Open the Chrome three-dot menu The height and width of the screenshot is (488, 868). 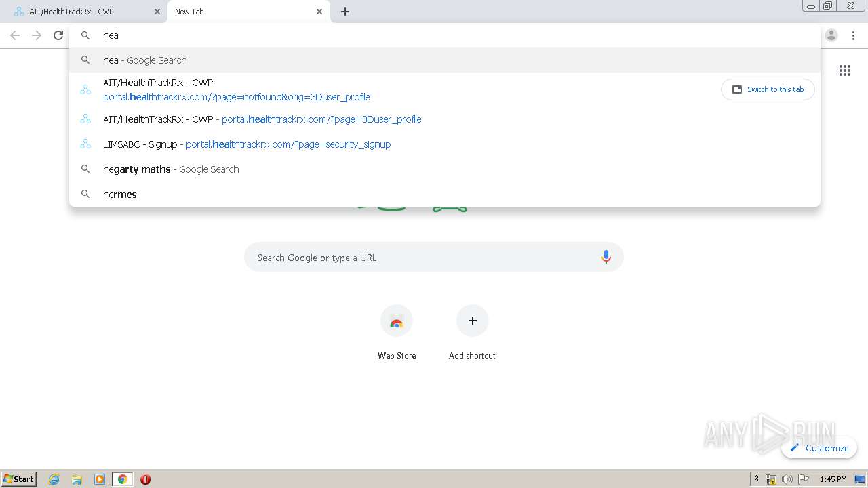point(853,35)
